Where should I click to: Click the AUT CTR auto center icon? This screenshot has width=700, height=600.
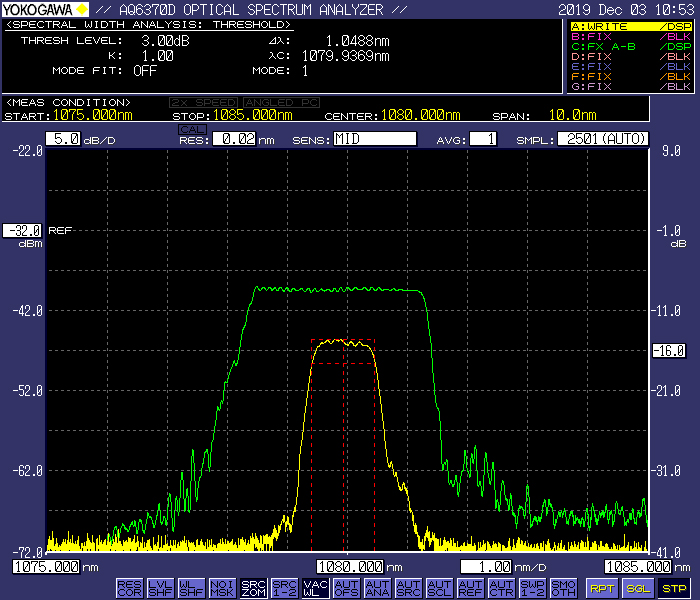(501, 588)
